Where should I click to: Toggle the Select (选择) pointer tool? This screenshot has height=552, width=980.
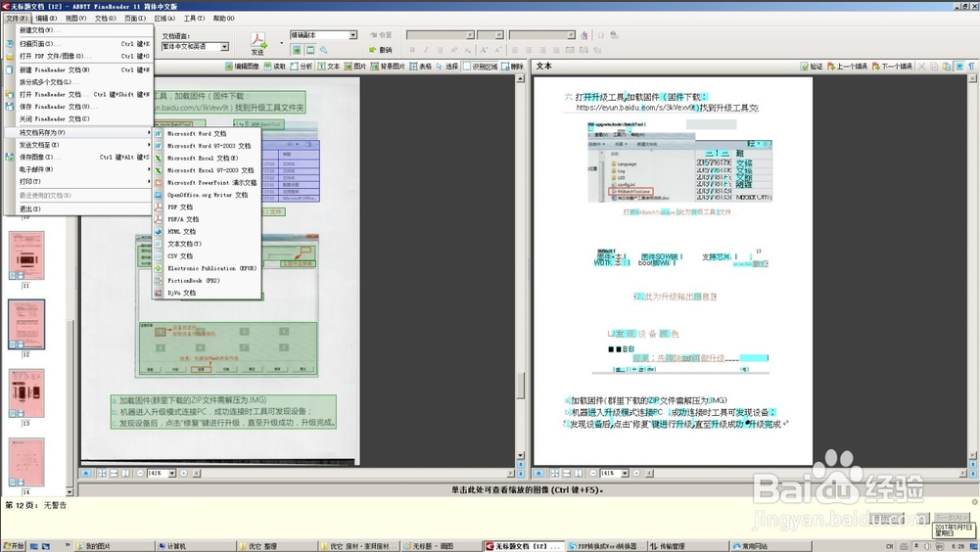click(446, 67)
